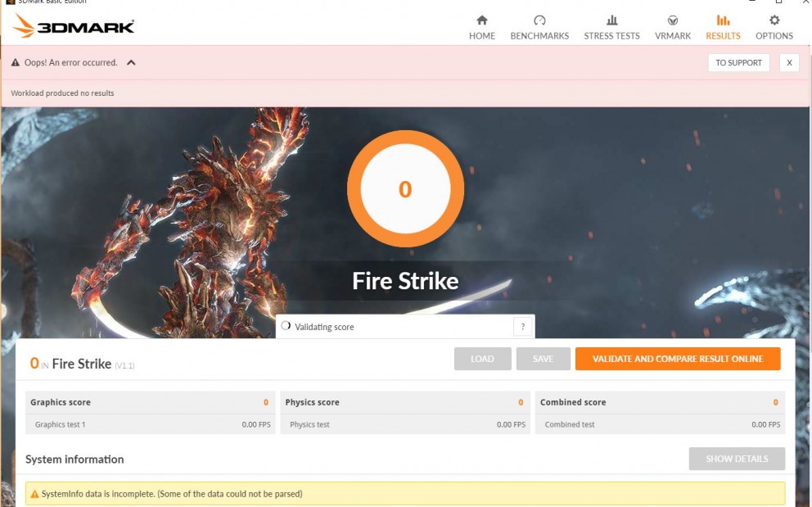The height and width of the screenshot is (507, 812).
Task: Open VRMark via its icon
Action: (x=673, y=20)
